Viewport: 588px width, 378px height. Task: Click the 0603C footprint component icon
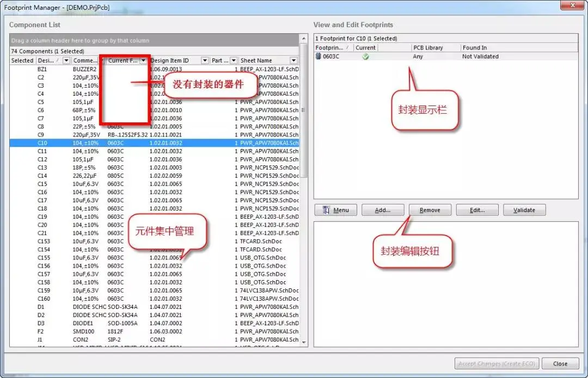(x=318, y=56)
